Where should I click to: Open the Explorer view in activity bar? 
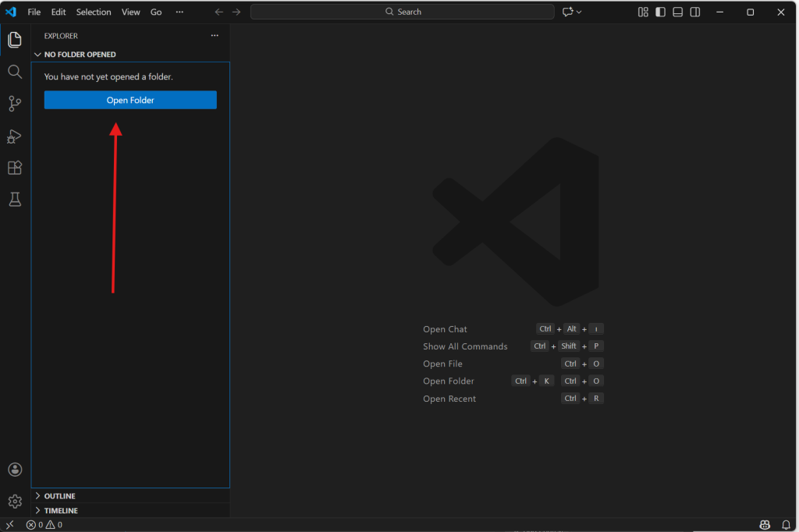[14, 40]
